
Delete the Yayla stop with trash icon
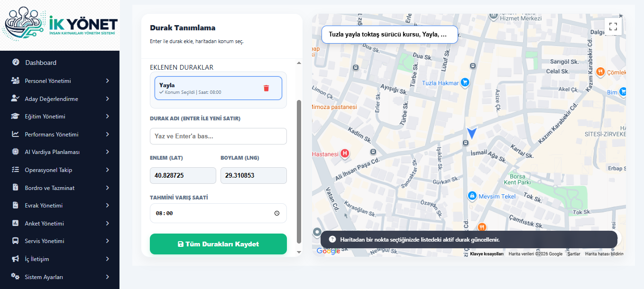point(266,88)
